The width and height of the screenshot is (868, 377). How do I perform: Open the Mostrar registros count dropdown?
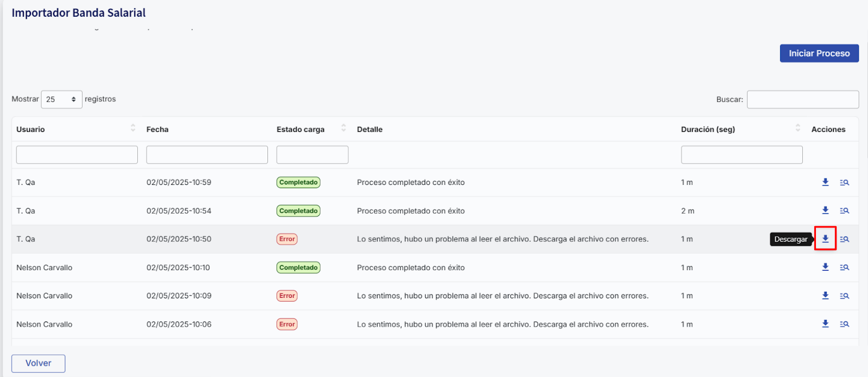pos(61,99)
